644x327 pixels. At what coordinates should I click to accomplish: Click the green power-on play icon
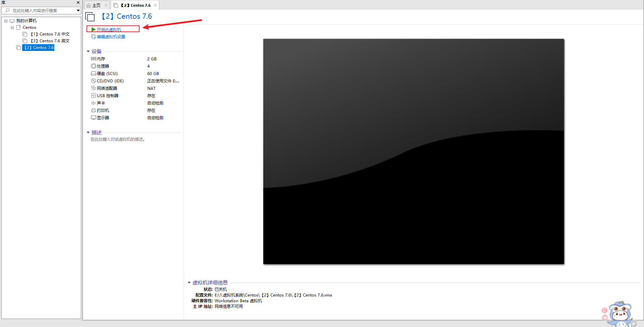click(94, 29)
